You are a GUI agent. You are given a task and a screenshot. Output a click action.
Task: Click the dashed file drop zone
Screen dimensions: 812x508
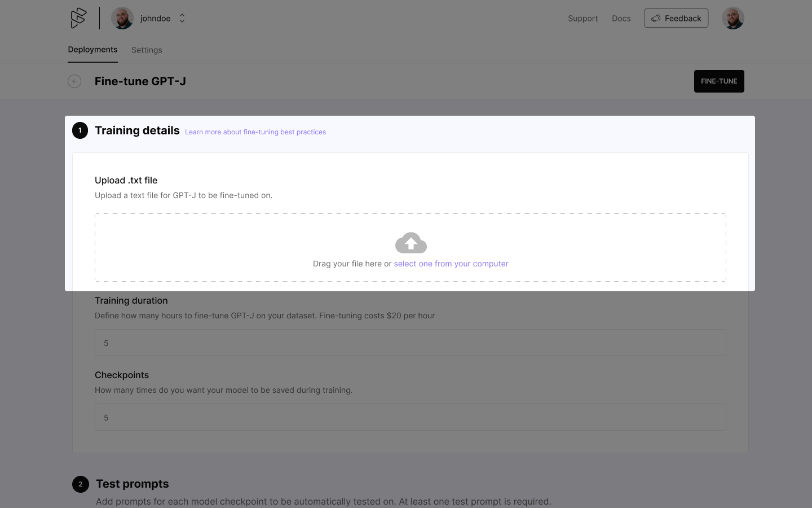[x=226, y=247]
